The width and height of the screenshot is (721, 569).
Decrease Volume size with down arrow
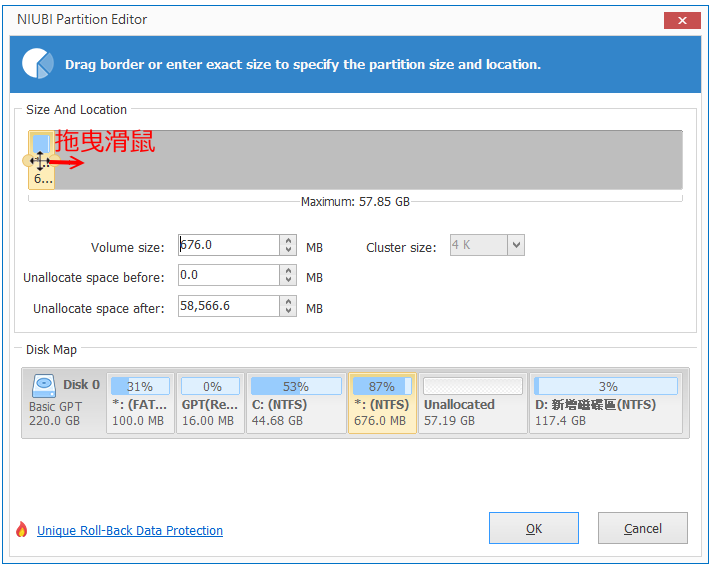[x=288, y=250]
